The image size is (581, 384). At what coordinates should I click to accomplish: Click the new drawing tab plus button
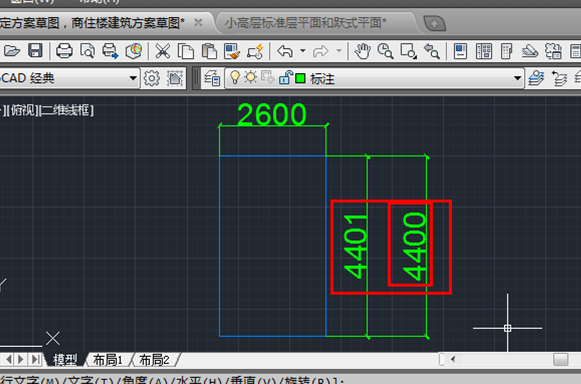click(434, 24)
